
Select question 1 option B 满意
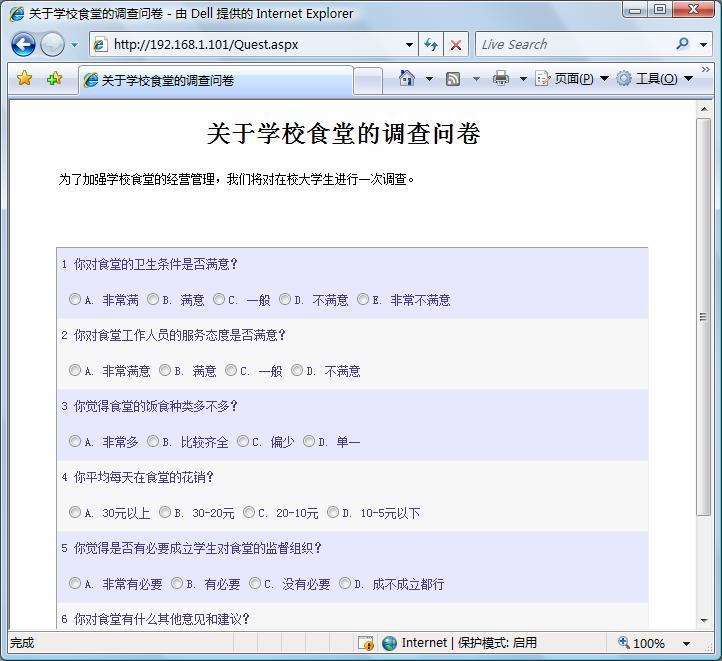(x=153, y=300)
